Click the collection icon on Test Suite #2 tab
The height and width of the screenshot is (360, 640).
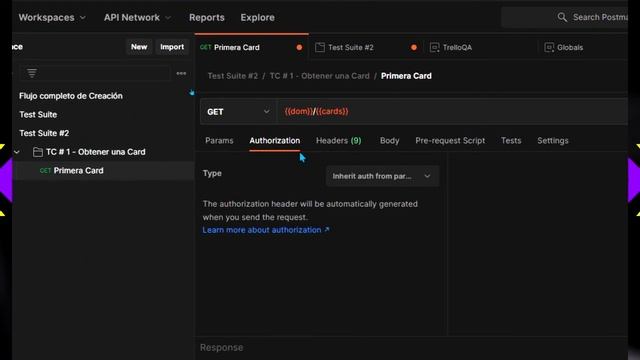(320, 47)
